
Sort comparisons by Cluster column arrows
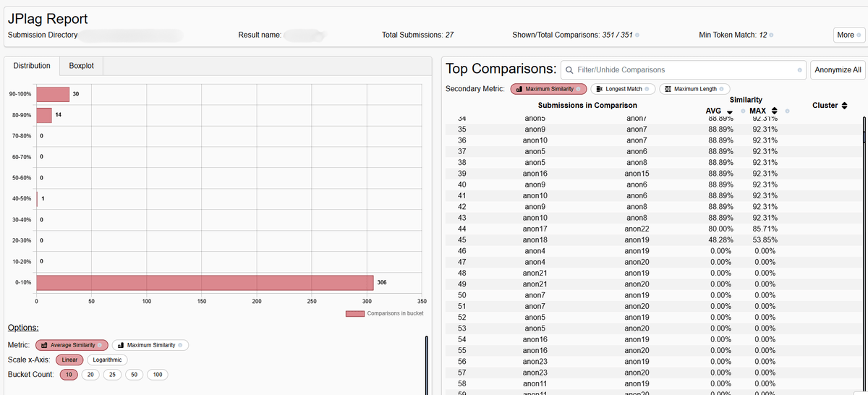[x=844, y=106]
